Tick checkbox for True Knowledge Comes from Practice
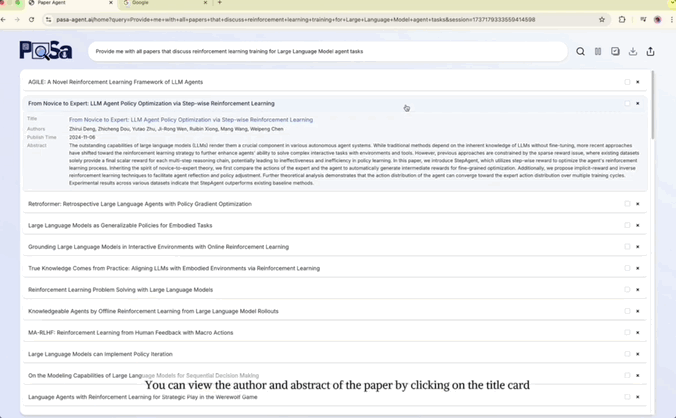 tap(627, 268)
